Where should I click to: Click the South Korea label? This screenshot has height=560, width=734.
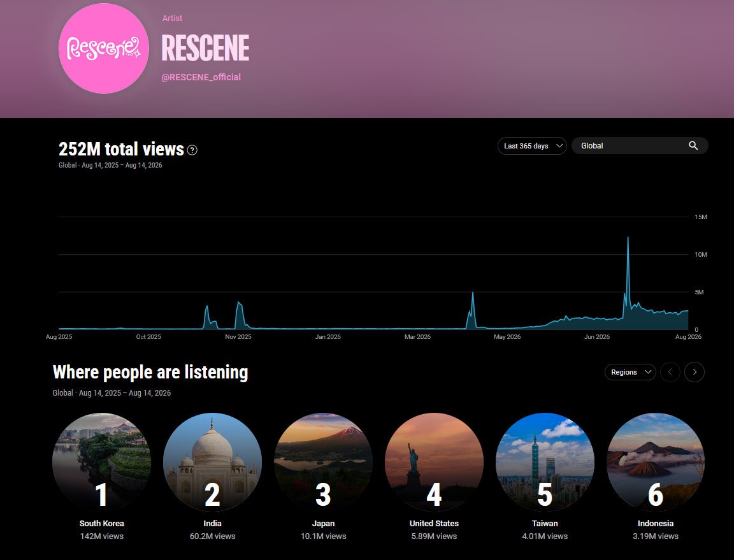101,524
